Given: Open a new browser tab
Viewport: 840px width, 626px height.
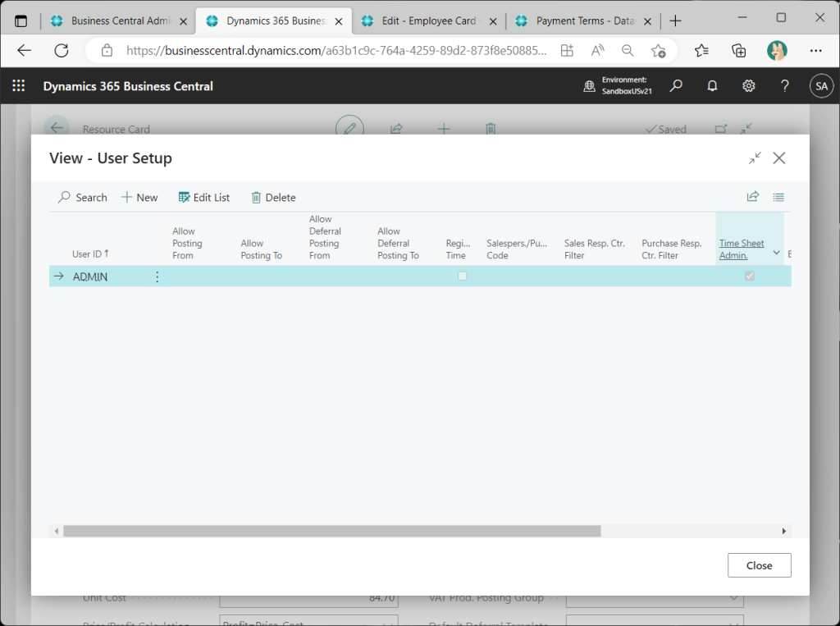Looking at the screenshot, I should pyautogui.click(x=676, y=21).
